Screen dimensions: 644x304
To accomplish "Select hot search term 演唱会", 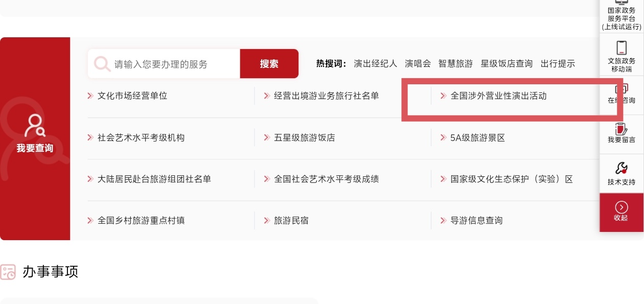I will [418, 64].
